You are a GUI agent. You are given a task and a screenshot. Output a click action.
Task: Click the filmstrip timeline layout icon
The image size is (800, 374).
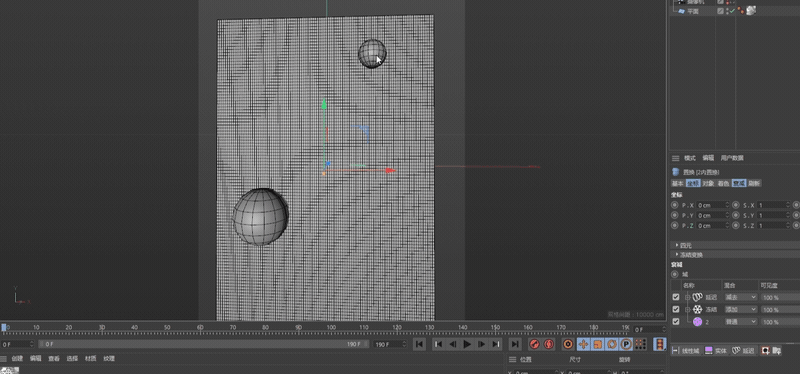[660, 344]
